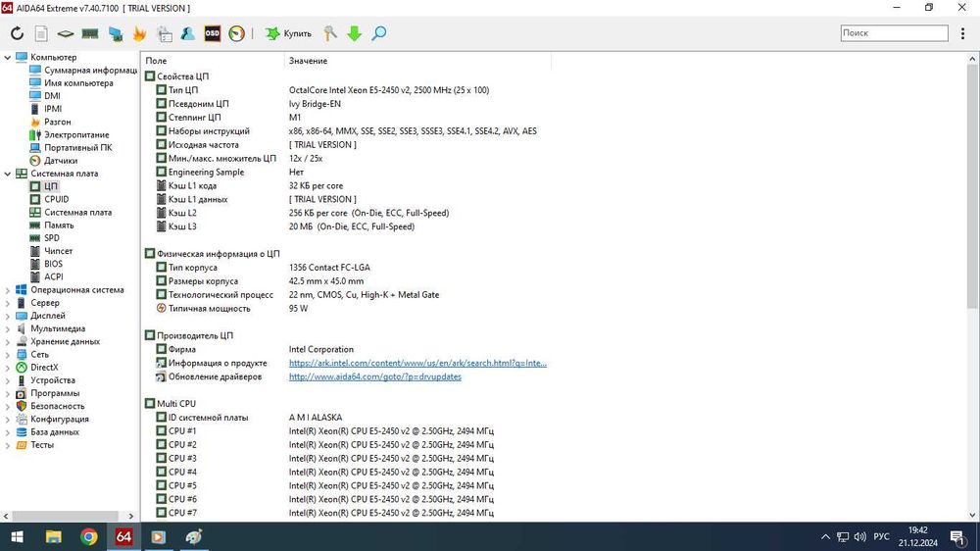Expand the Сеть tree node
The height and width of the screenshot is (551, 980).
tap(8, 355)
